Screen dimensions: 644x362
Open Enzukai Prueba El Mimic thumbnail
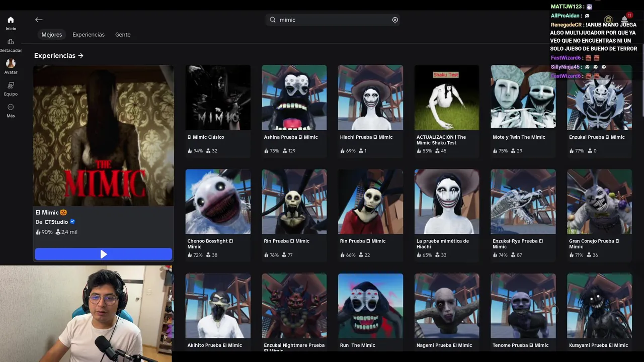tap(600, 98)
